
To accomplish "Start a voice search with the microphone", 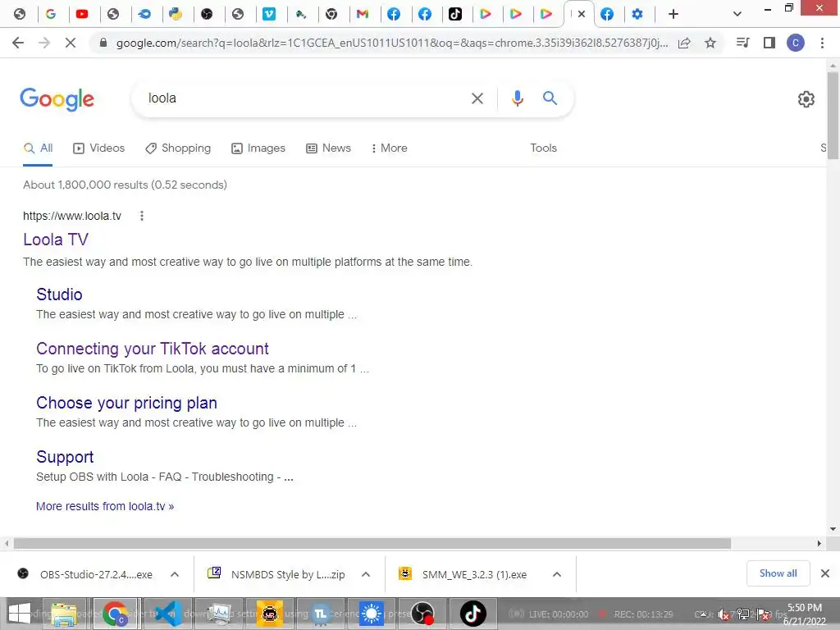I will tap(517, 98).
